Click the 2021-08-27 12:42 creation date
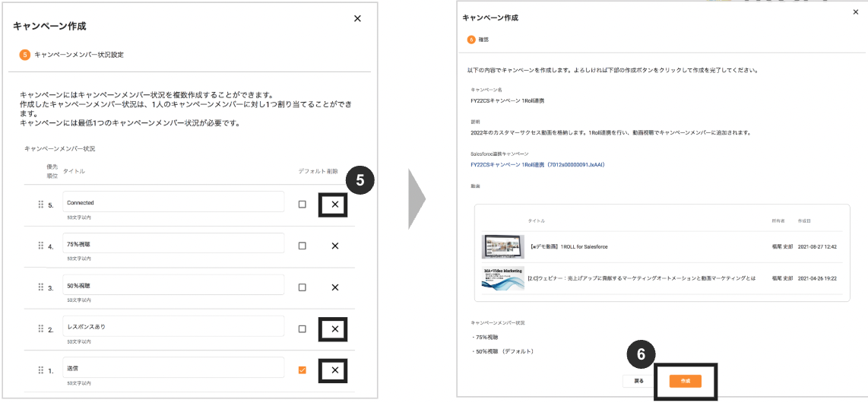Image resolution: width=868 pixels, height=403 pixels. click(x=816, y=246)
